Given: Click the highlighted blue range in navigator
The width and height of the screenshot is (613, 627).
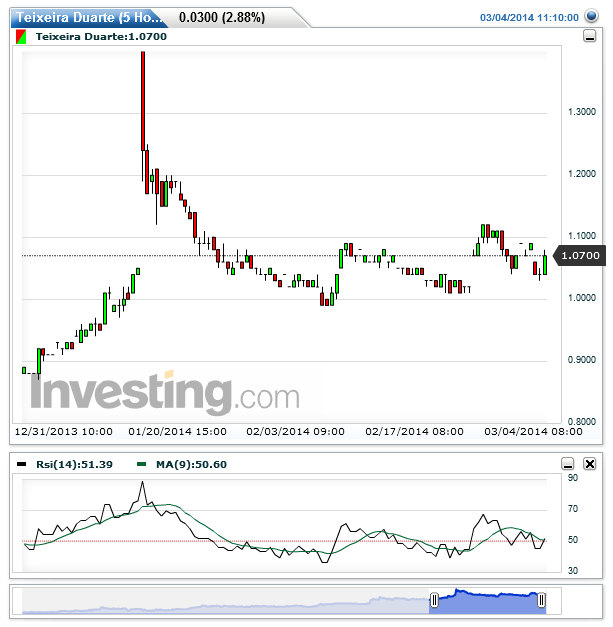Looking at the screenshot, I should pos(487,601).
